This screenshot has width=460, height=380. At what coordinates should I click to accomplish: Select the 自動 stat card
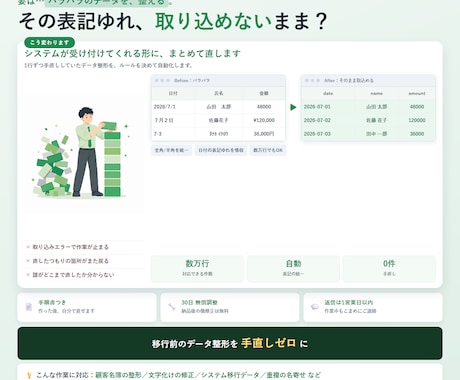click(293, 269)
